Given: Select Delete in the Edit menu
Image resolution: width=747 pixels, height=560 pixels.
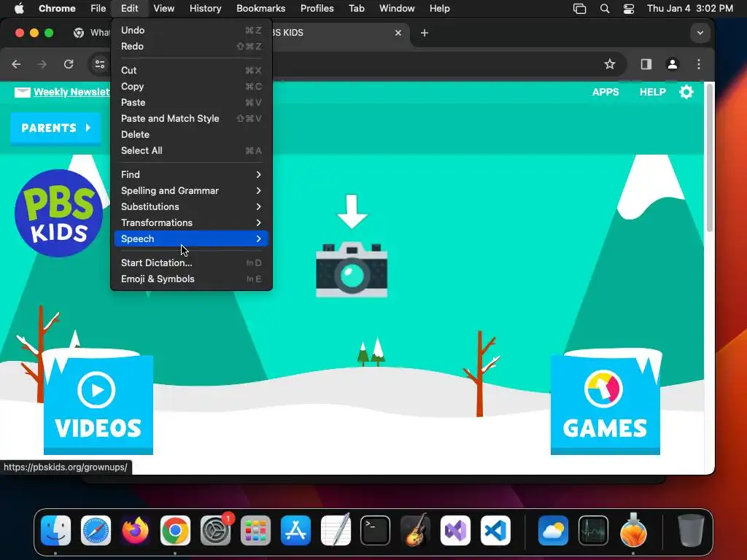Looking at the screenshot, I should [x=191, y=135].
